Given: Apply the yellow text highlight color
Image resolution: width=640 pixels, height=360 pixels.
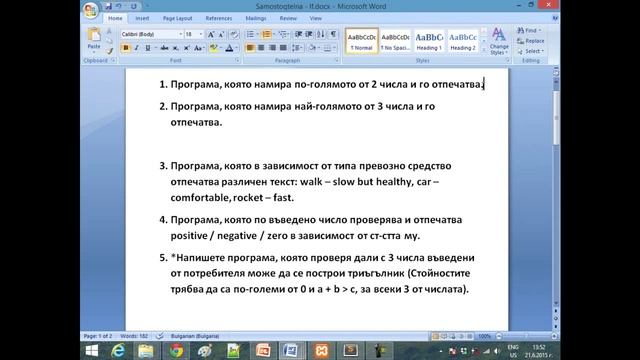Looking at the screenshot, I should pyautogui.click(x=213, y=48).
